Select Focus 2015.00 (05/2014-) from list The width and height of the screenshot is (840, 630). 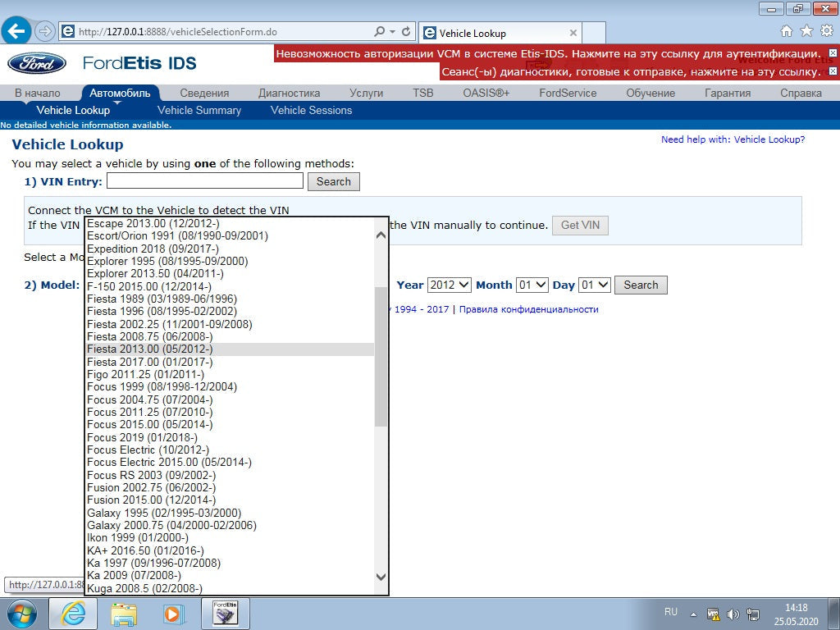150,425
